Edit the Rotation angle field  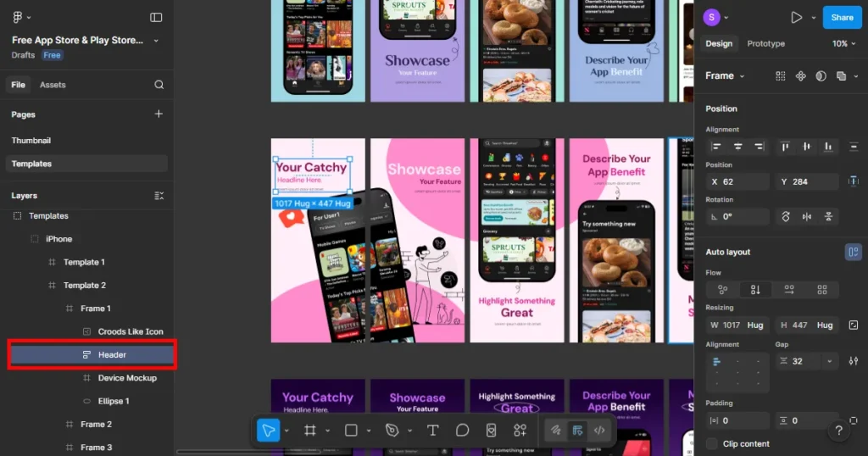click(737, 216)
